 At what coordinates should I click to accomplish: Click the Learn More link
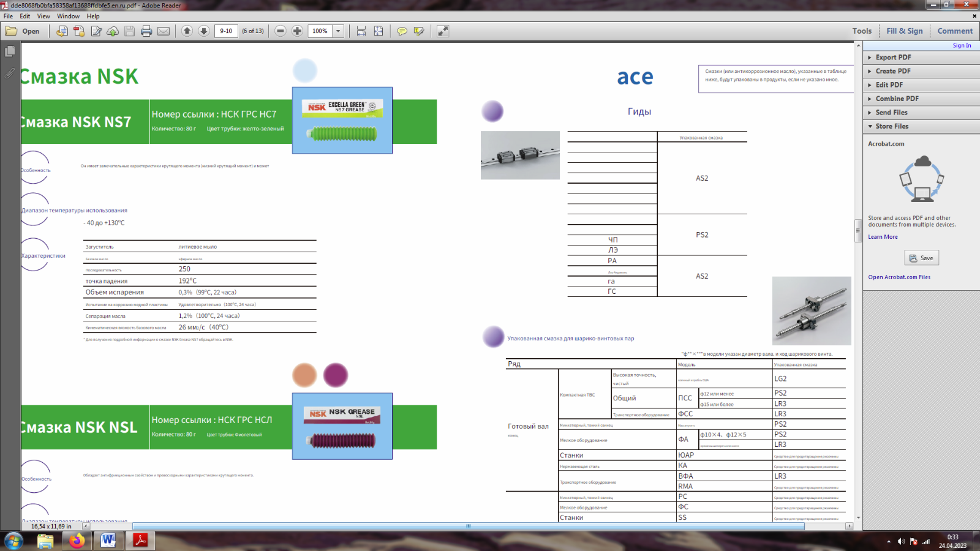point(883,237)
